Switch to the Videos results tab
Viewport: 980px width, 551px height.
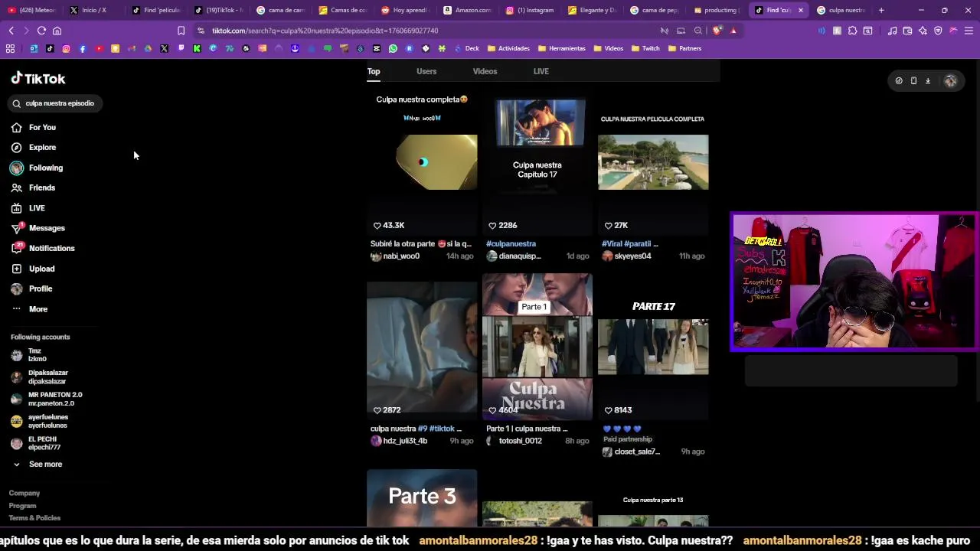[x=485, y=71]
